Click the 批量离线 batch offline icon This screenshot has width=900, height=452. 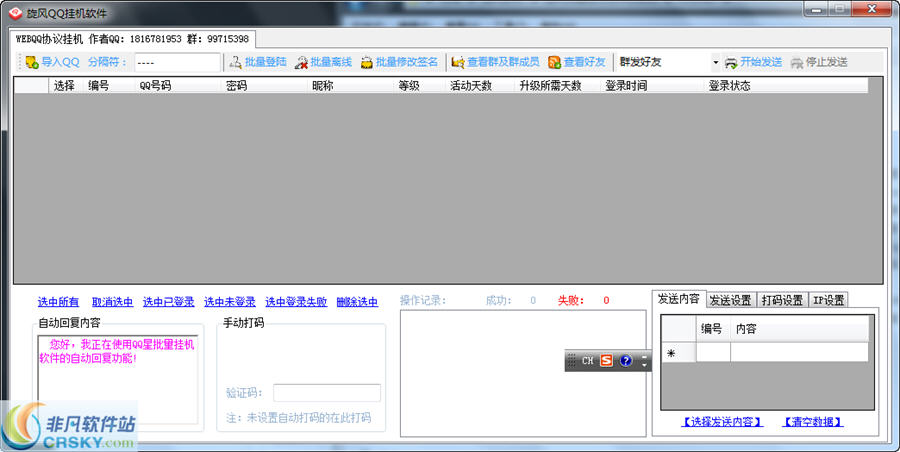pyautogui.click(x=301, y=62)
